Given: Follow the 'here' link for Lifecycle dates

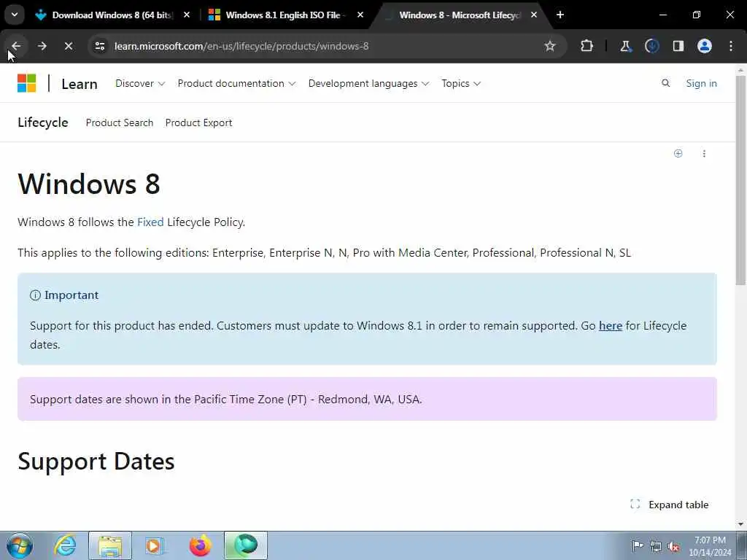Looking at the screenshot, I should point(611,326).
